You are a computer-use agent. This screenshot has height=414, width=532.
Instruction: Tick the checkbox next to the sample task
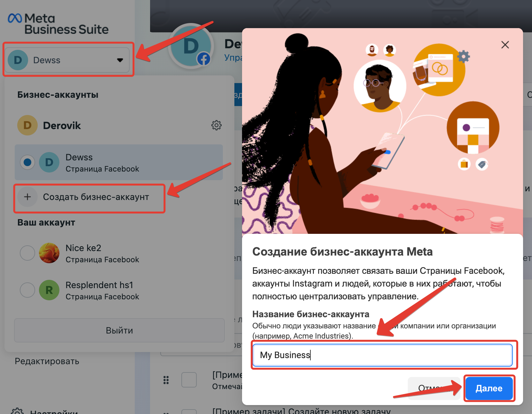coord(189,380)
